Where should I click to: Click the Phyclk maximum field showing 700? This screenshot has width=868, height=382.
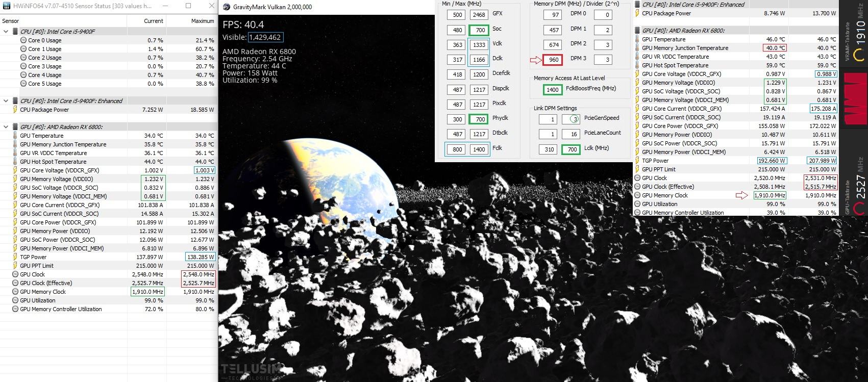coord(479,119)
